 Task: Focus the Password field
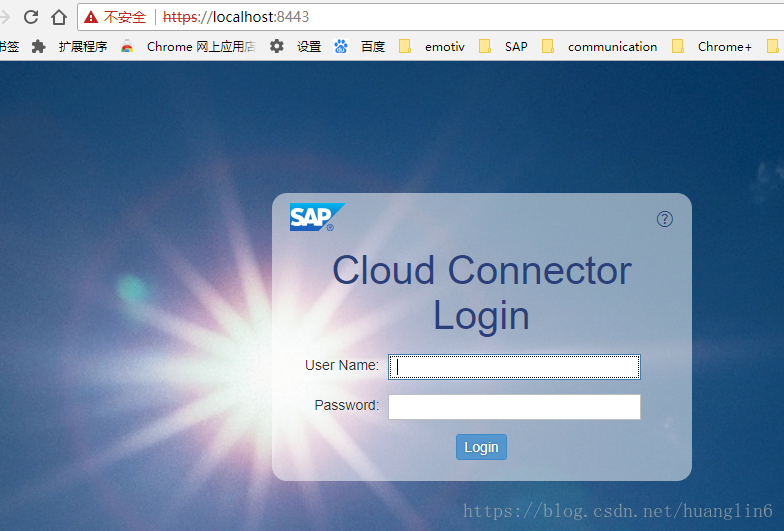514,407
